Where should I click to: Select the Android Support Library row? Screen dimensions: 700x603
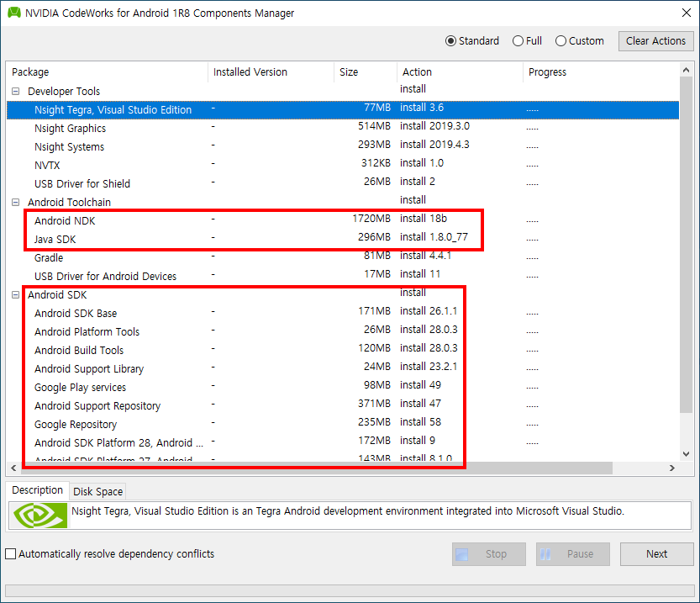pos(343,369)
